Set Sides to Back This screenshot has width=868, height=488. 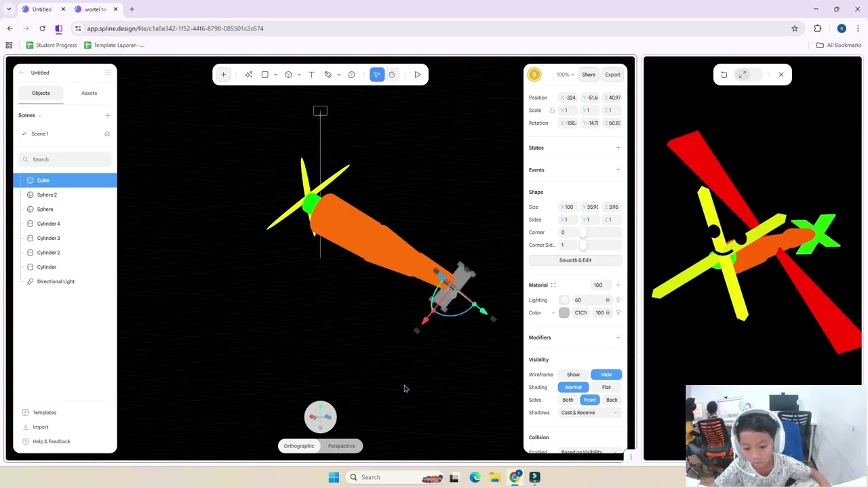(x=612, y=400)
